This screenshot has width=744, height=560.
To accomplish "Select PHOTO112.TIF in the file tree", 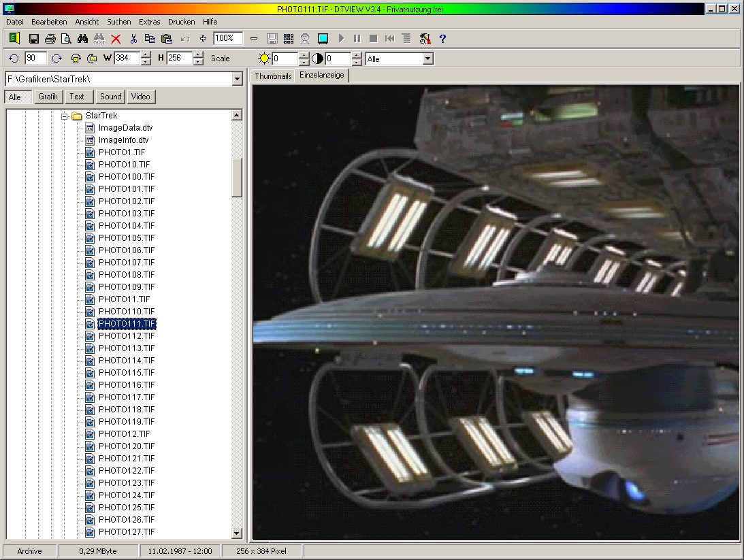I will (x=126, y=336).
